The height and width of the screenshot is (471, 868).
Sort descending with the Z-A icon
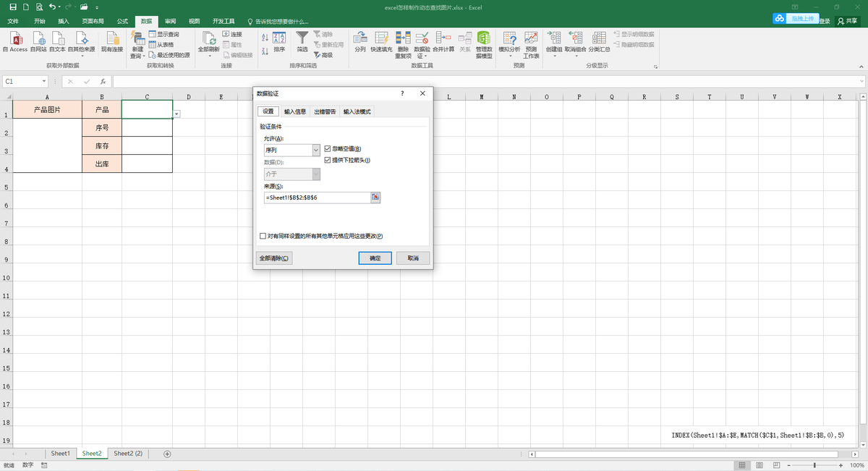pyautogui.click(x=265, y=50)
